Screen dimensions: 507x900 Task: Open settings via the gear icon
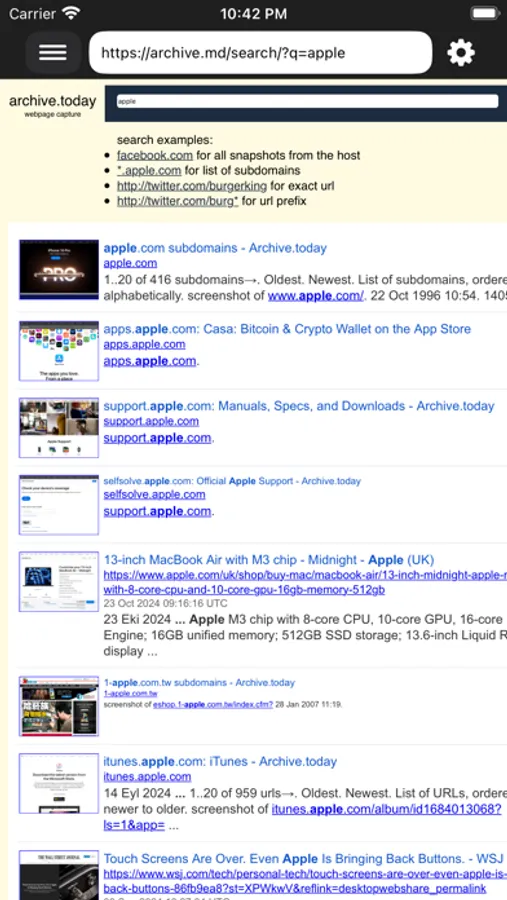(460, 53)
